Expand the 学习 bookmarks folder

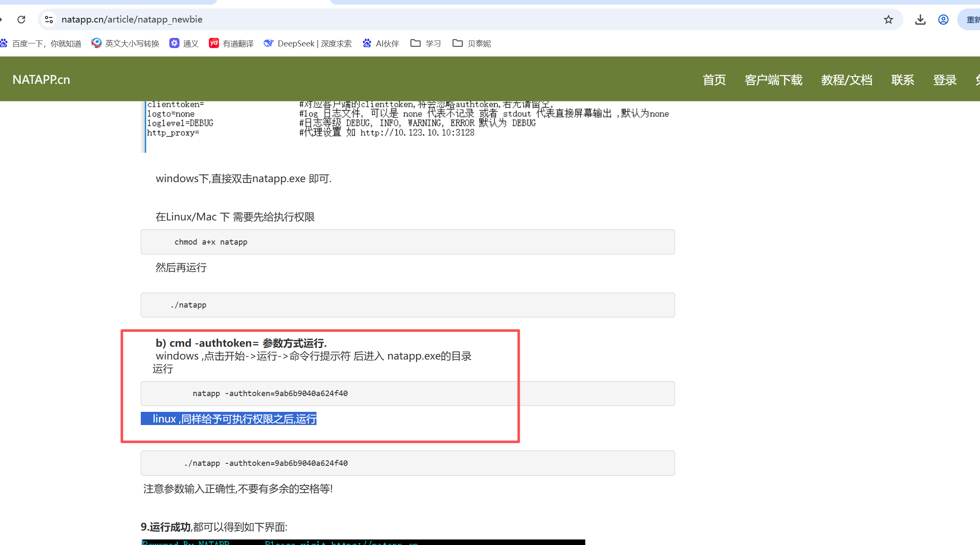425,43
